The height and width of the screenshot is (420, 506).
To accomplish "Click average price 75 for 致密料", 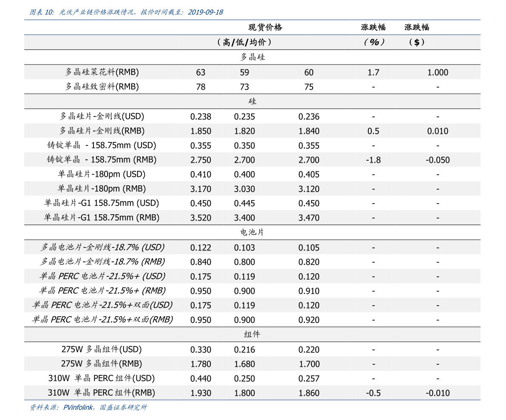I will pyautogui.click(x=309, y=87).
